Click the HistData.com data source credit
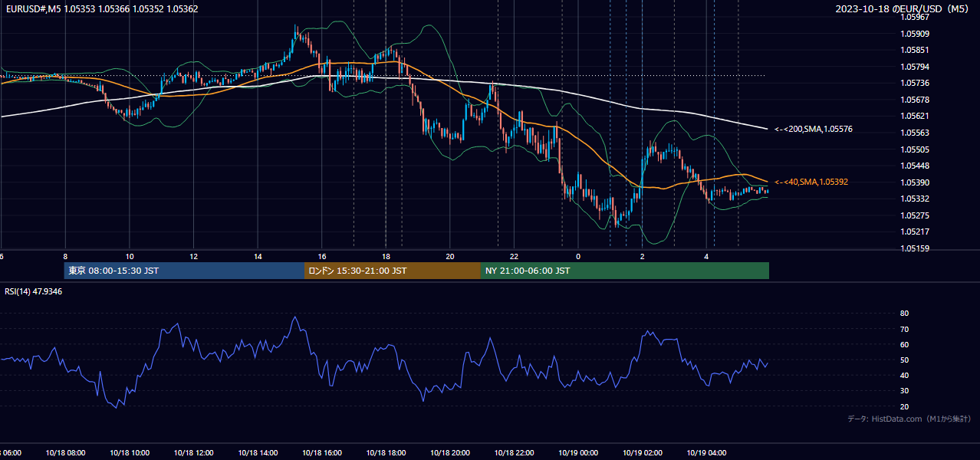 point(909,419)
